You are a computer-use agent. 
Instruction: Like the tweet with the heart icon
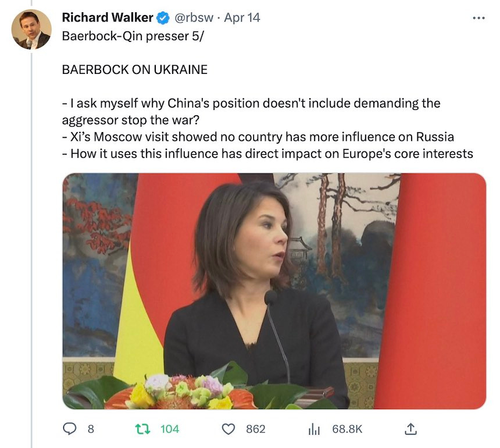(228, 429)
